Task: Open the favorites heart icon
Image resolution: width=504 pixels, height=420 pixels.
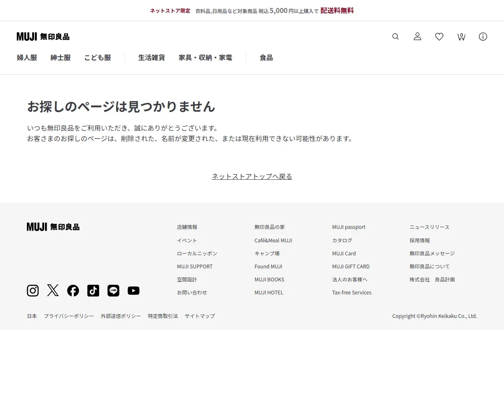Action: pos(439,37)
